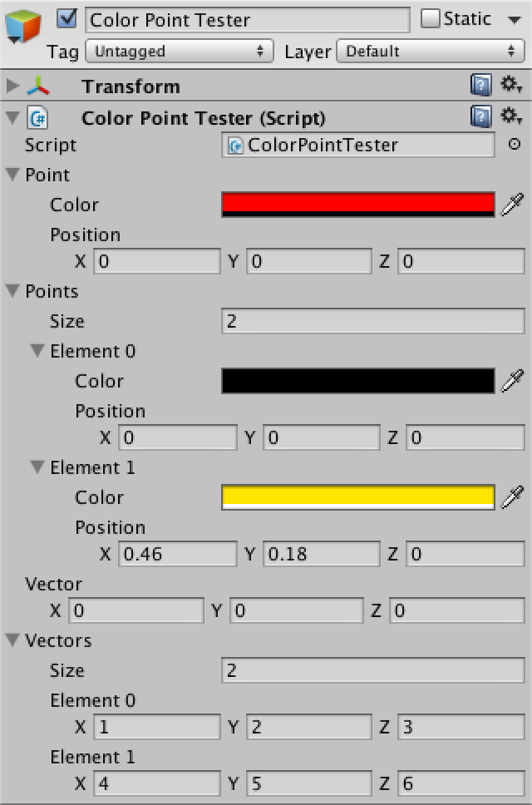Click eyedropper beside Point Color
This screenshot has width=532, height=805.
(x=513, y=205)
